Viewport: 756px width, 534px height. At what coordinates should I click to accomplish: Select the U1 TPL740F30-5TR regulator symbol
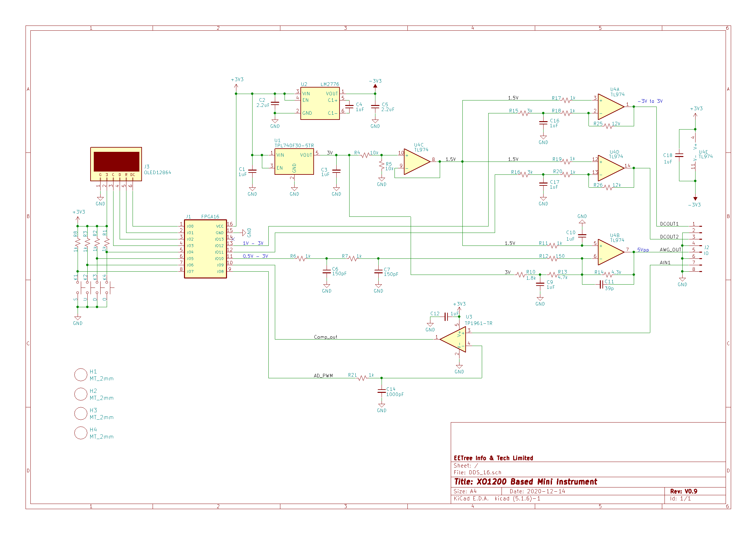click(x=294, y=162)
